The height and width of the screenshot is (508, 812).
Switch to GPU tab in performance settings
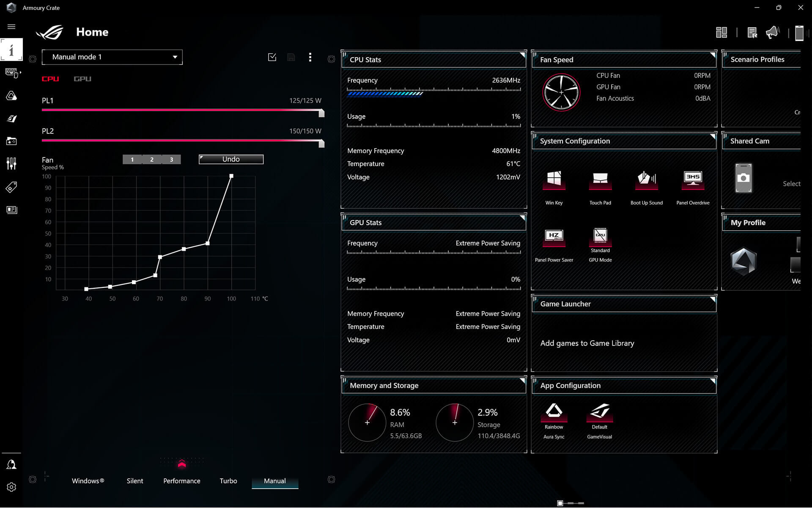[82, 78]
